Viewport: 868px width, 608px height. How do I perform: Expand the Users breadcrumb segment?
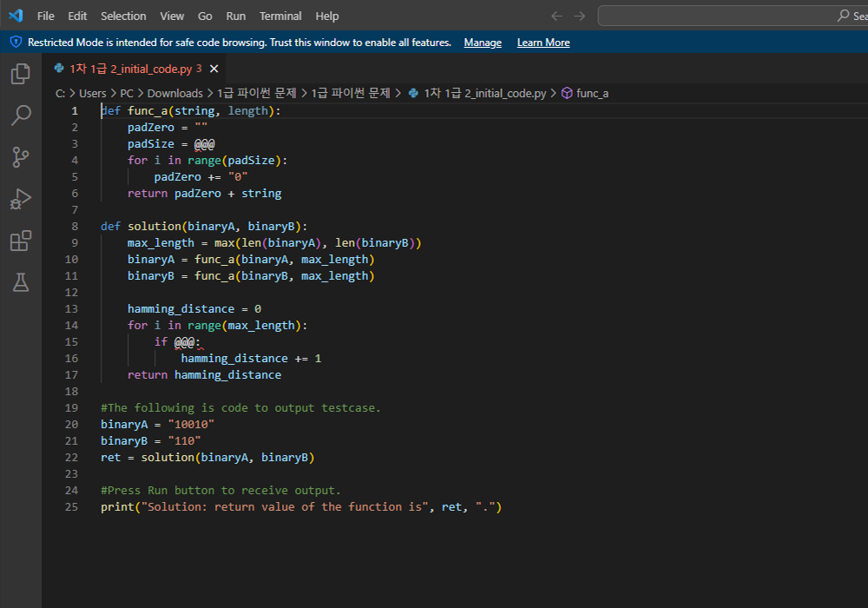93,93
